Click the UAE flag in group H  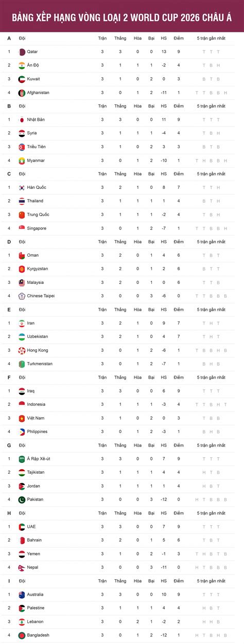coord(22,527)
